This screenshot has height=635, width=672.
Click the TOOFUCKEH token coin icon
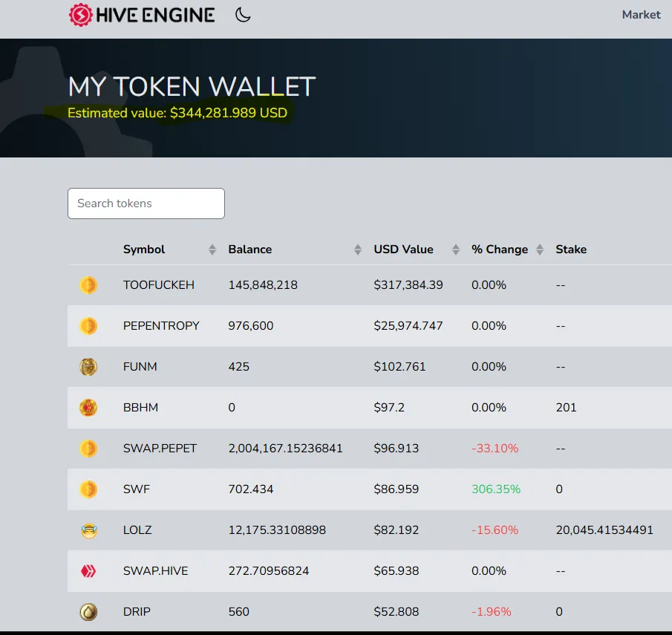88,285
